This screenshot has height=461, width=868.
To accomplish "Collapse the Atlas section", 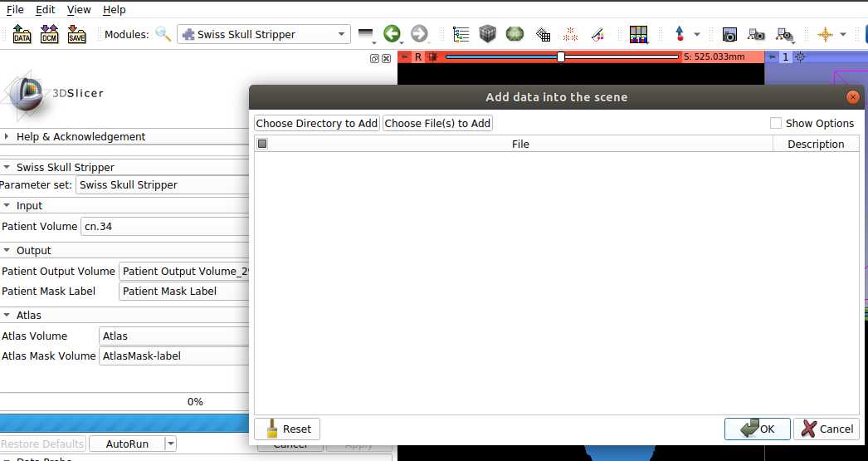I will [x=6, y=315].
